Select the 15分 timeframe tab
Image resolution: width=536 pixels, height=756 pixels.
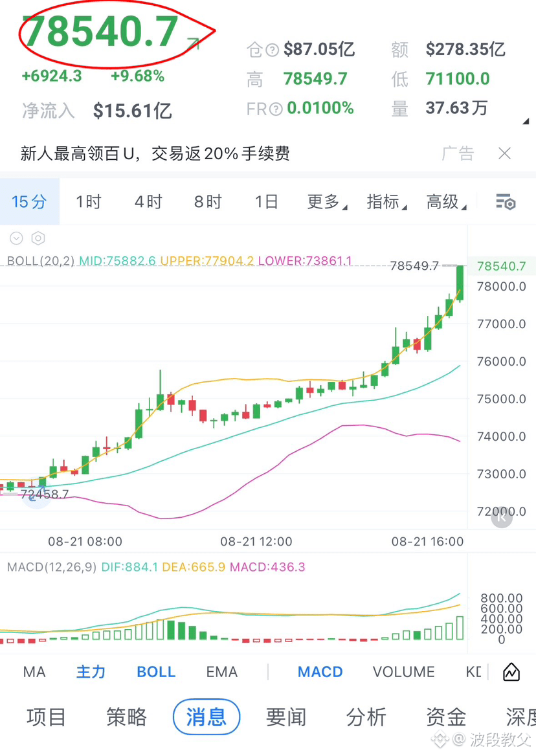coord(29,201)
